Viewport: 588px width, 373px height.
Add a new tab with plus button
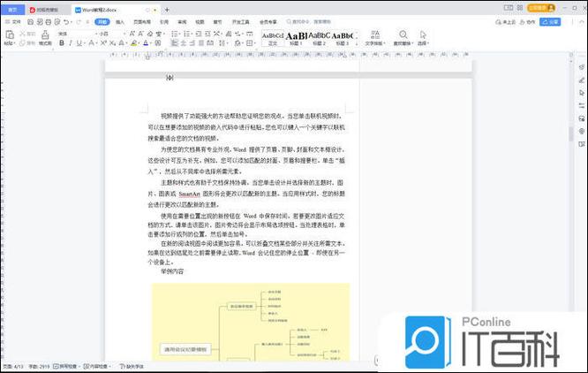(x=167, y=10)
